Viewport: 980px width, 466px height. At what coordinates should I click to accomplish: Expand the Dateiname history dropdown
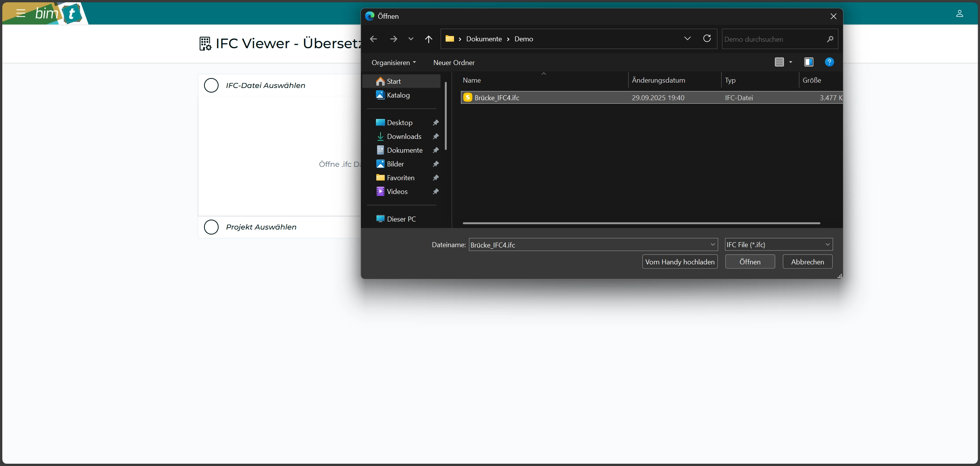click(x=712, y=244)
